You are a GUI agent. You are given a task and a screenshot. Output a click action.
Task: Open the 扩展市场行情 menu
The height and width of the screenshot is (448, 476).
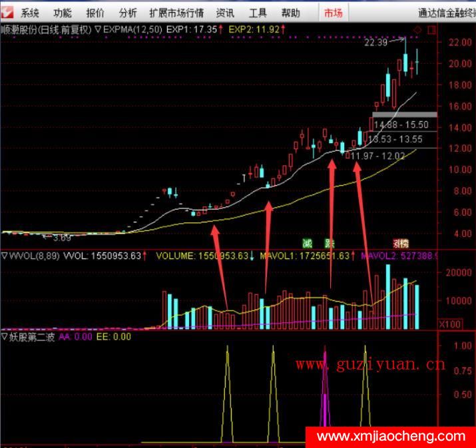pos(176,13)
